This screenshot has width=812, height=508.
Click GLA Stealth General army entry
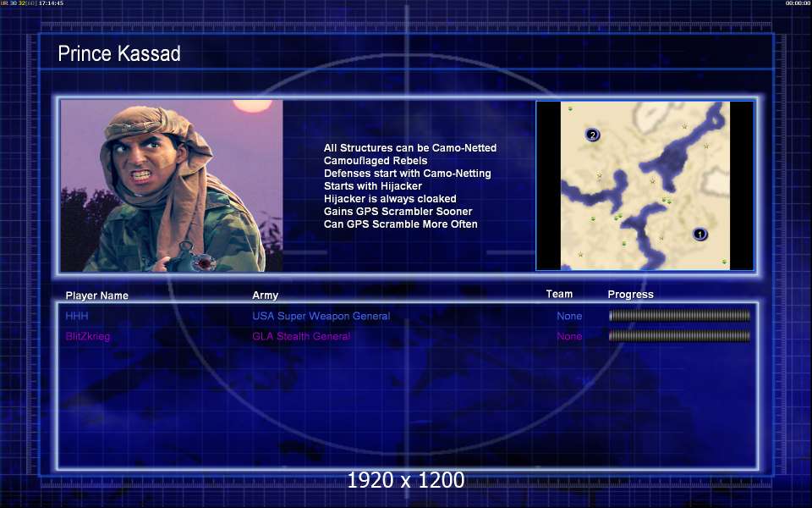click(x=301, y=336)
